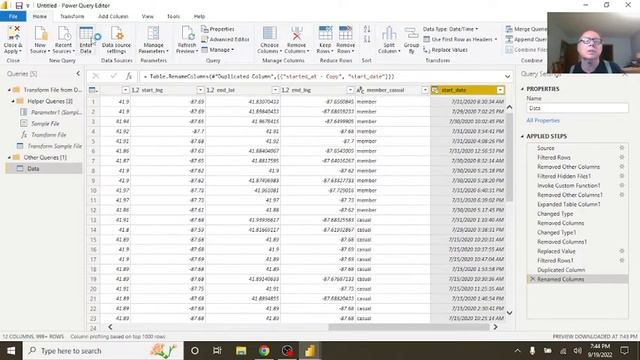Screen dimensions: 640x360
Task: Switch to the Transform tab
Action: pyautogui.click(x=72, y=16)
